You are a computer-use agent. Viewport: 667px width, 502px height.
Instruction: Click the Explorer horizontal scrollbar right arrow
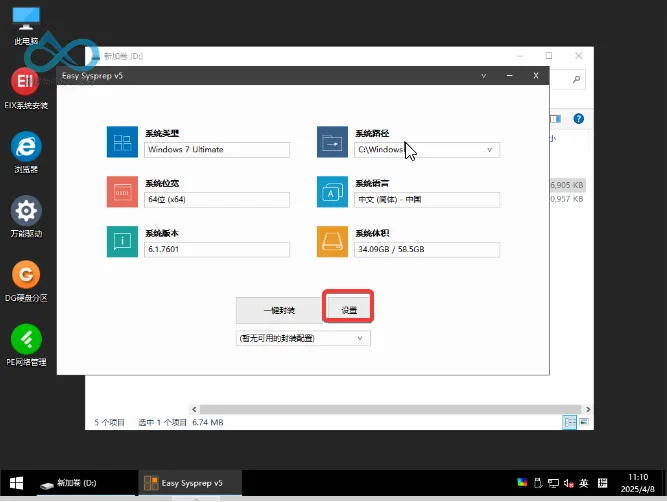pos(588,409)
